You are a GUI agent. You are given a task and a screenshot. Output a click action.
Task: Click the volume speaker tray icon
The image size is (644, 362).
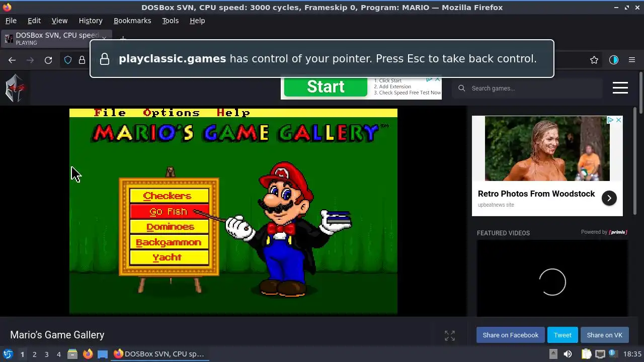[x=568, y=354]
